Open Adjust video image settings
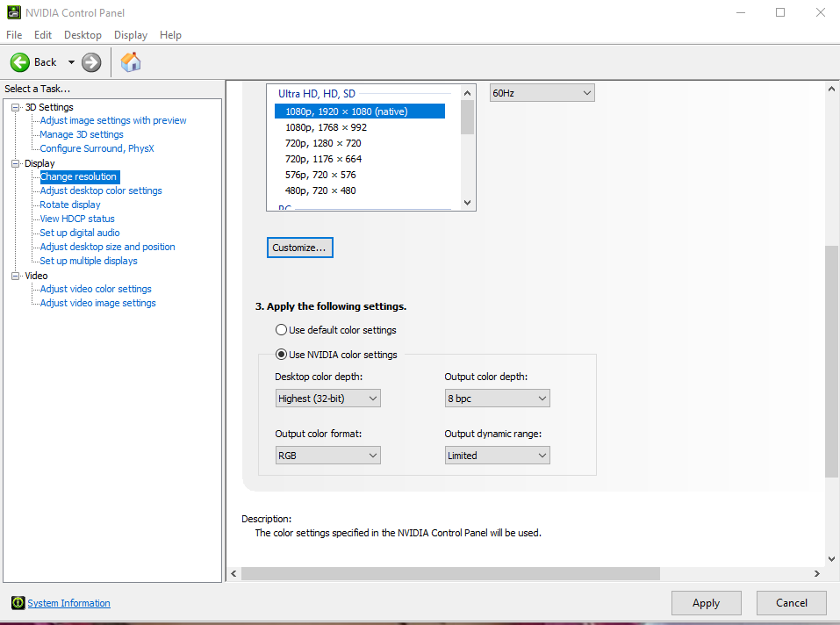The height and width of the screenshot is (625, 840). [x=98, y=303]
